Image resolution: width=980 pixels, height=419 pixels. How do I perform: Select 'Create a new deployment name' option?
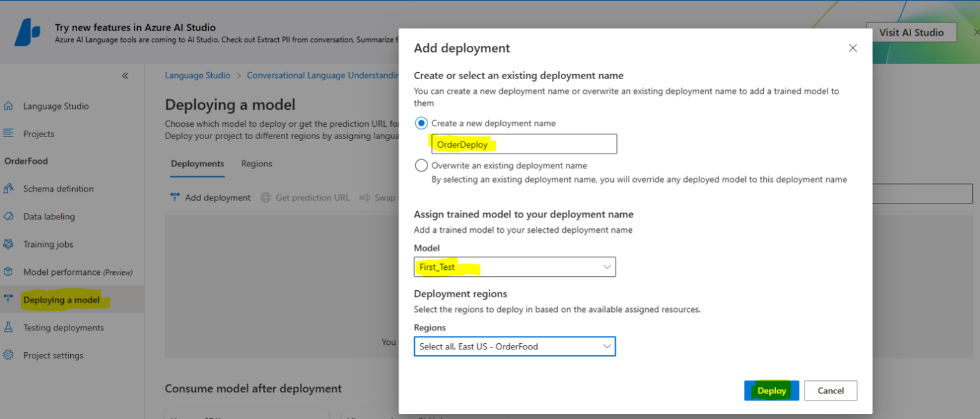click(x=420, y=122)
